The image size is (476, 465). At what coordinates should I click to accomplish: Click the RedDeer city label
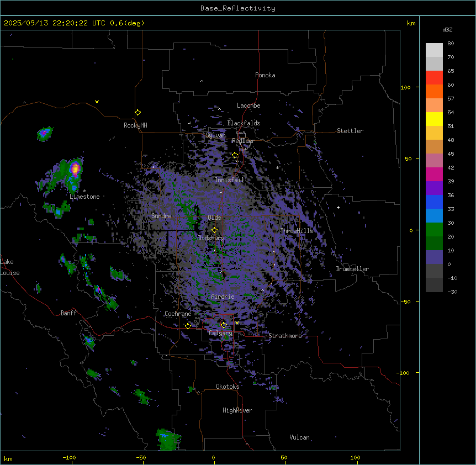coord(243,141)
